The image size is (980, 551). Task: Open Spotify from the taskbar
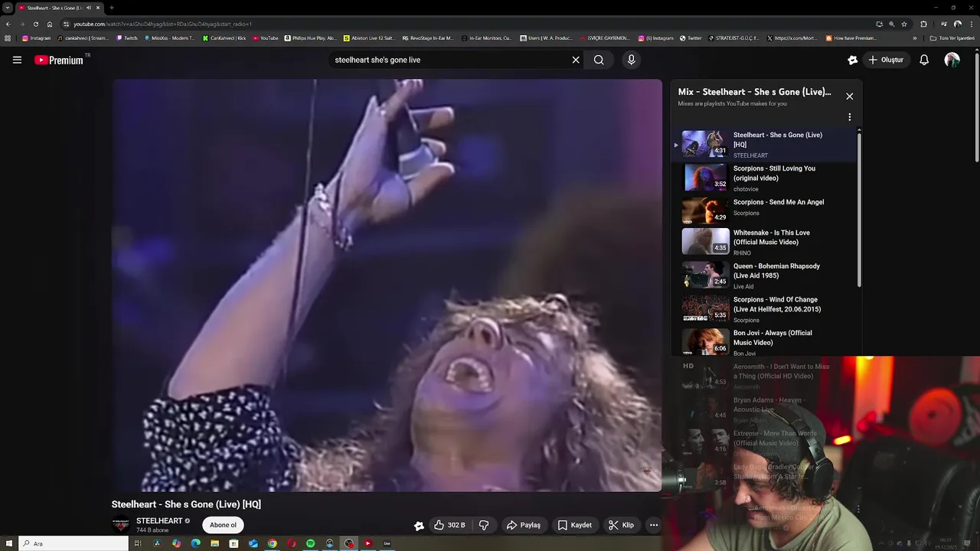[x=310, y=543]
